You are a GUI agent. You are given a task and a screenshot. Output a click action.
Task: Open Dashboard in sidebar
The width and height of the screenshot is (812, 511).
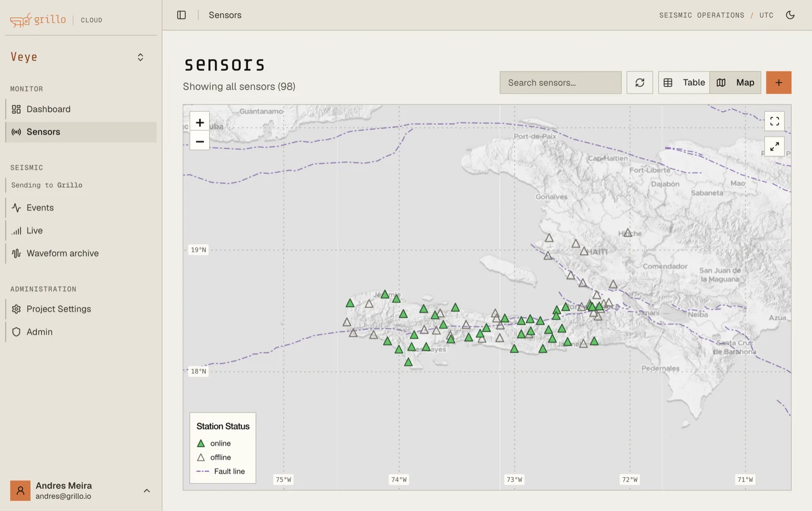[x=81, y=109]
